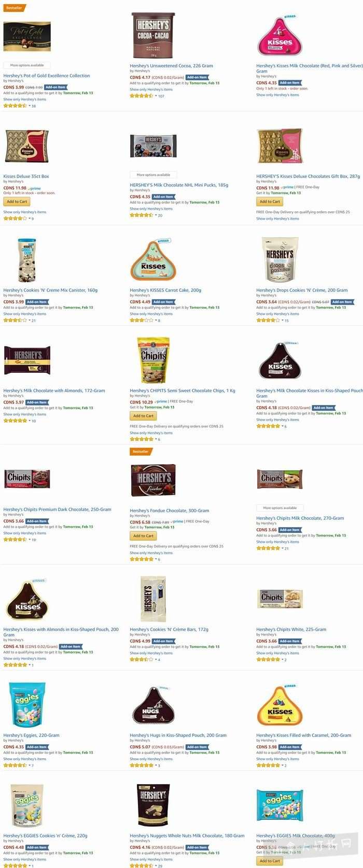Expand rating breakdown for Nuggets Whole Nuts Milk Chocolate
This screenshot has width=363, height=868.
[x=156, y=865]
